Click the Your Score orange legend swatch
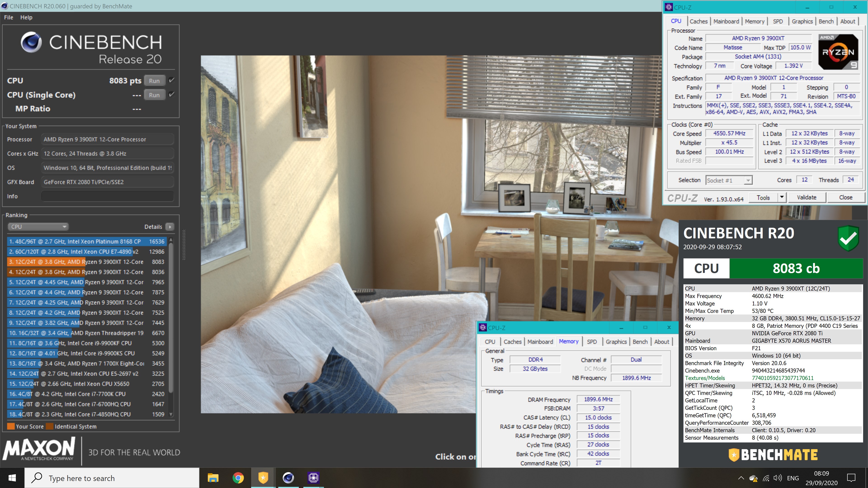The image size is (868, 488). [11, 426]
